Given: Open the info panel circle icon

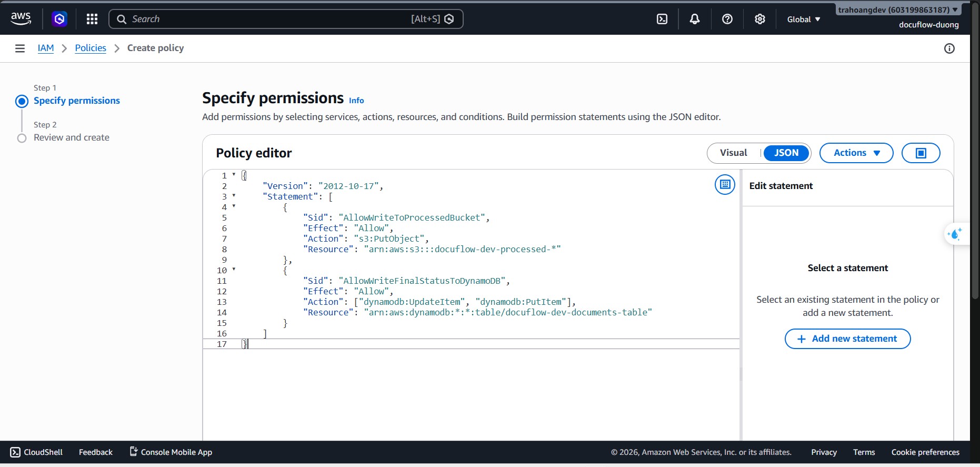Looking at the screenshot, I should 949,48.
